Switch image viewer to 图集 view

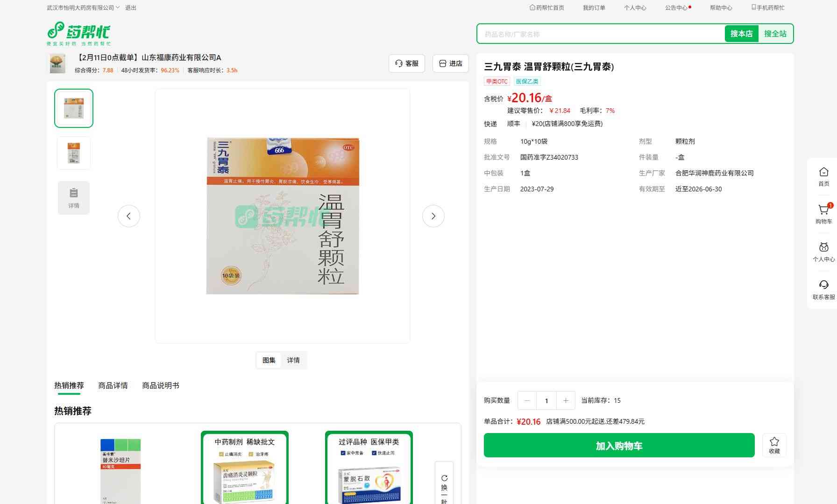[x=269, y=360]
